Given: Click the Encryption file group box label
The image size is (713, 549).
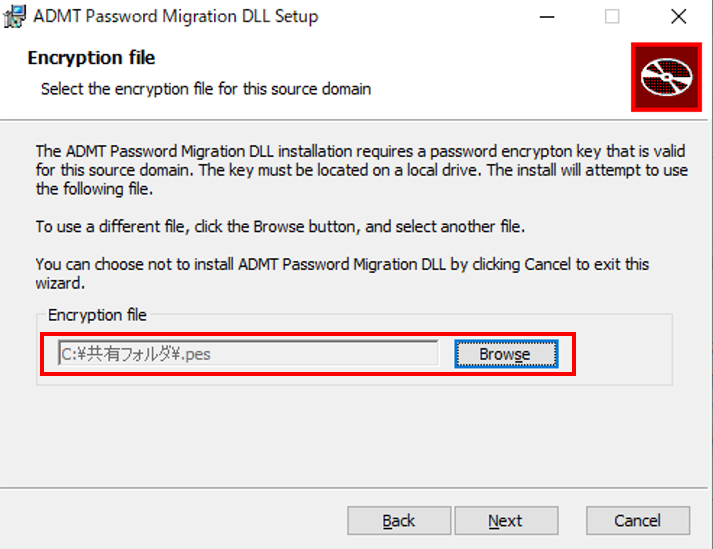Looking at the screenshot, I should click(x=97, y=315).
